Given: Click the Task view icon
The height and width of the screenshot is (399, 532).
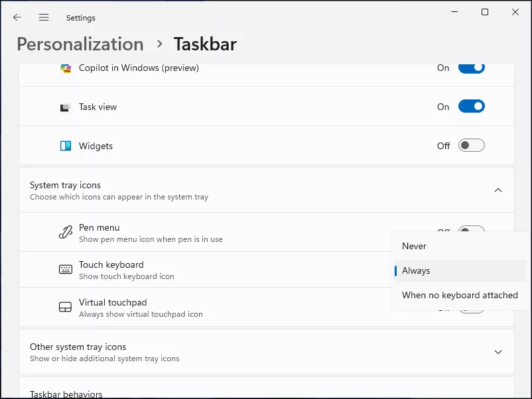Looking at the screenshot, I should 66,107.
